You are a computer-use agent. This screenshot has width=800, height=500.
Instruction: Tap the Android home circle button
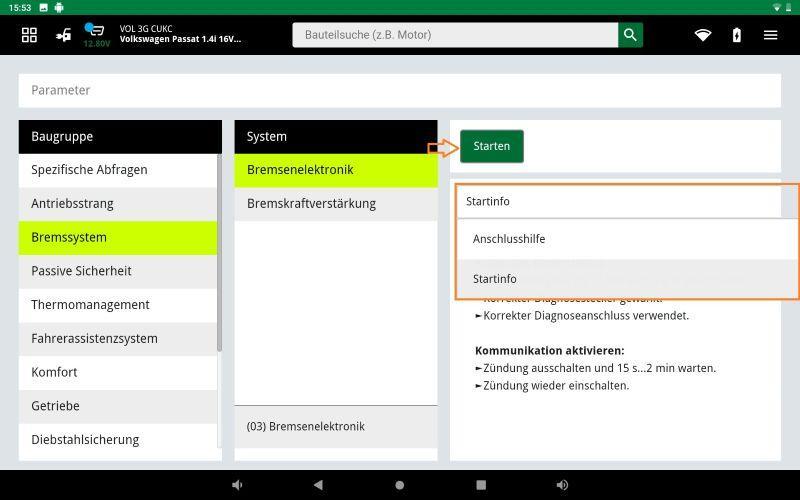coord(399,485)
